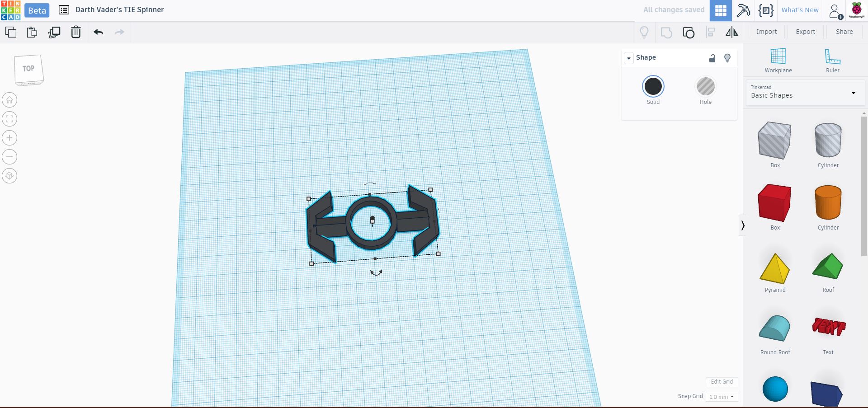Toggle the lock editing icon in Shape panel
This screenshot has height=408, width=868.
click(x=712, y=58)
